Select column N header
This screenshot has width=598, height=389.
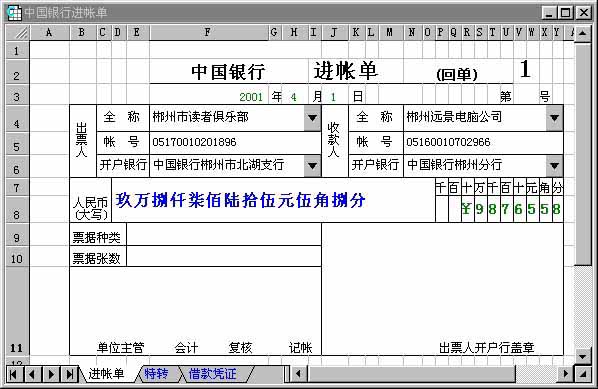[x=412, y=33]
